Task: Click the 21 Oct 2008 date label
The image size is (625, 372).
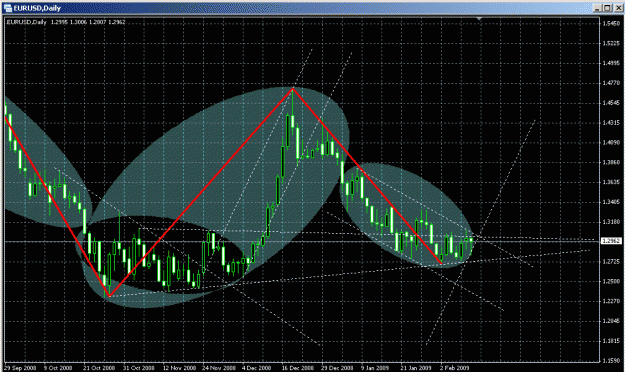Action: pos(99,368)
